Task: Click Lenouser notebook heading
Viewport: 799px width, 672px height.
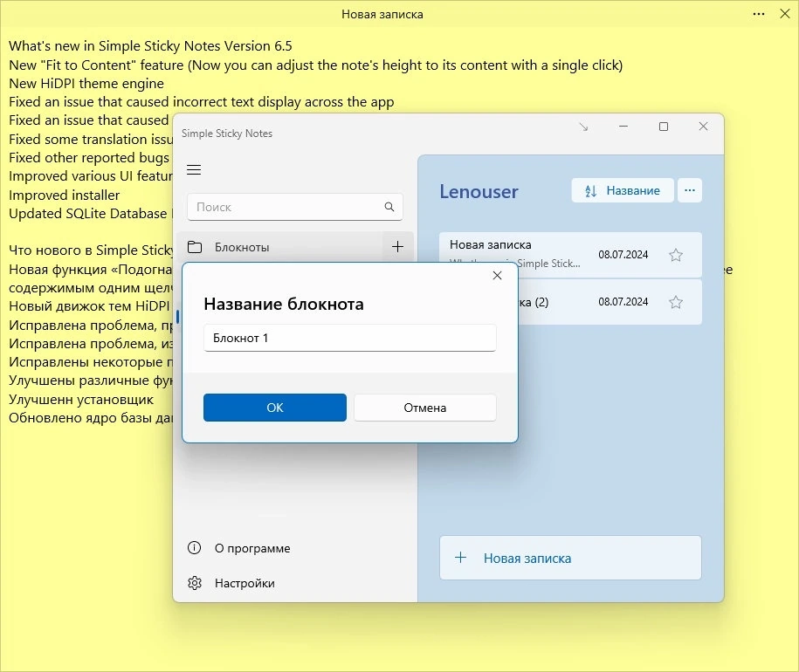Action: pyautogui.click(x=479, y=191)
